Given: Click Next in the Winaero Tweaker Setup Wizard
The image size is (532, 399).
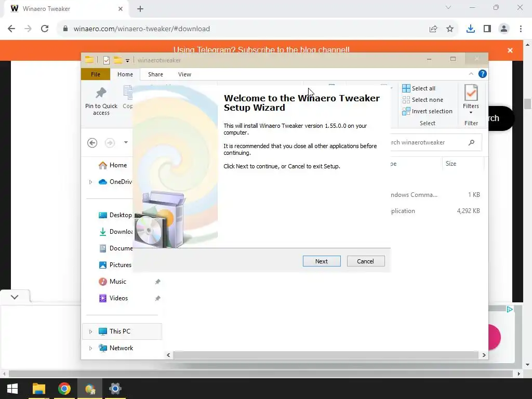Looking at the screenshot, I should click(x=321, y=261).
